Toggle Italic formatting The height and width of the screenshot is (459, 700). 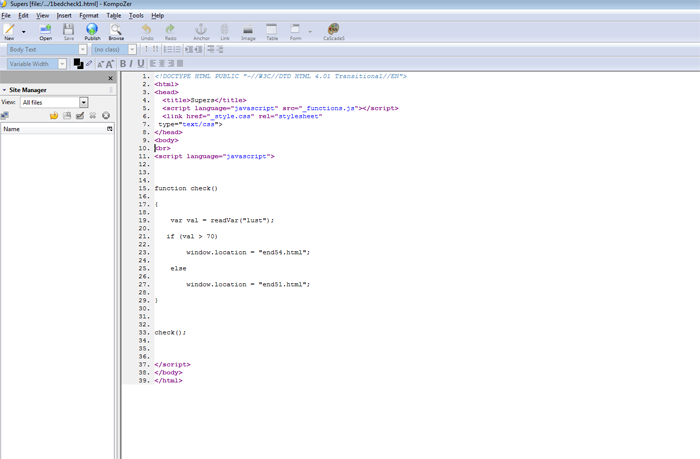coord(131,64)
